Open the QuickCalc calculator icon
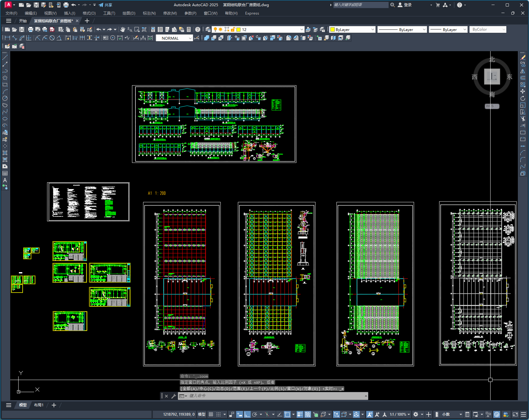 189,29
